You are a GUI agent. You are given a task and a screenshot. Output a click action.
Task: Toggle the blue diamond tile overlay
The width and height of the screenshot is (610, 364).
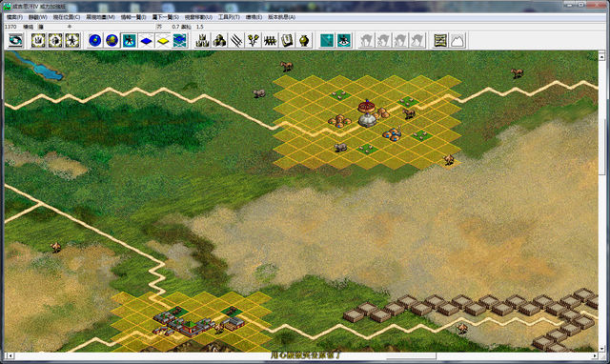(146, 40)
